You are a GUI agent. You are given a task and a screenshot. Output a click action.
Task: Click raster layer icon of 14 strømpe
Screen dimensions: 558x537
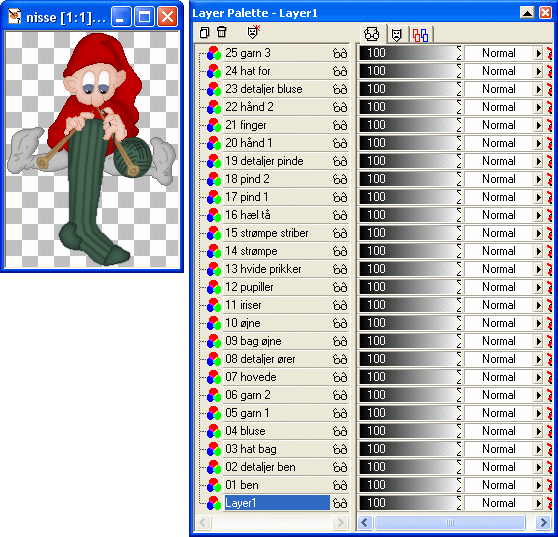pos(214,251)
